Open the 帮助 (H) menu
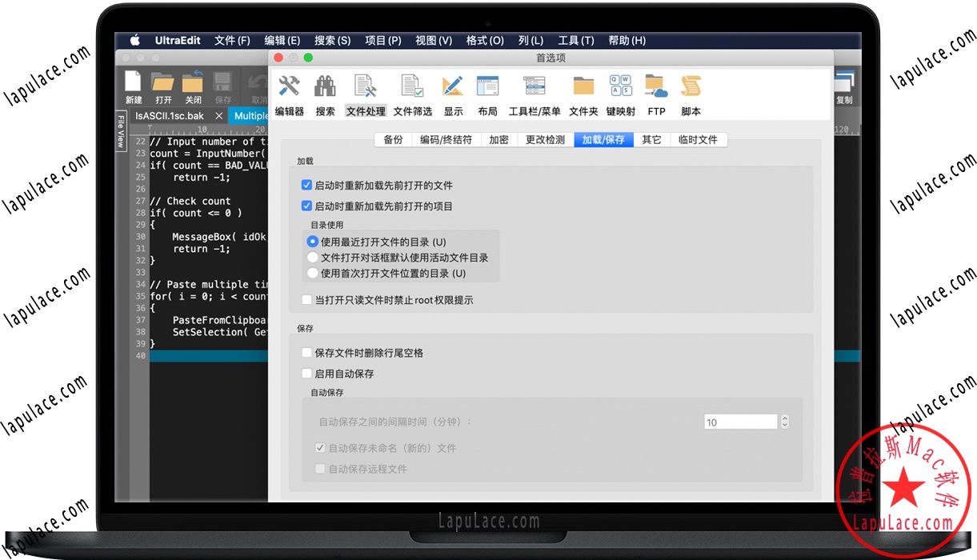The image size is (977, 560). (627, 41)
